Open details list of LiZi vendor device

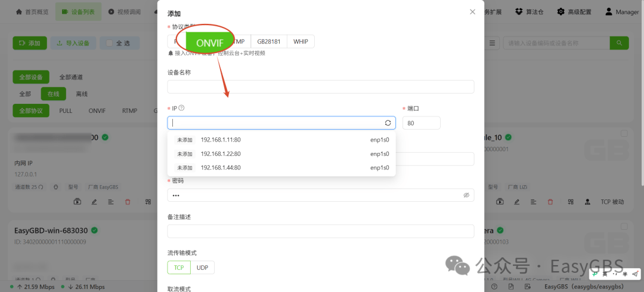click(x=533, y=202)
